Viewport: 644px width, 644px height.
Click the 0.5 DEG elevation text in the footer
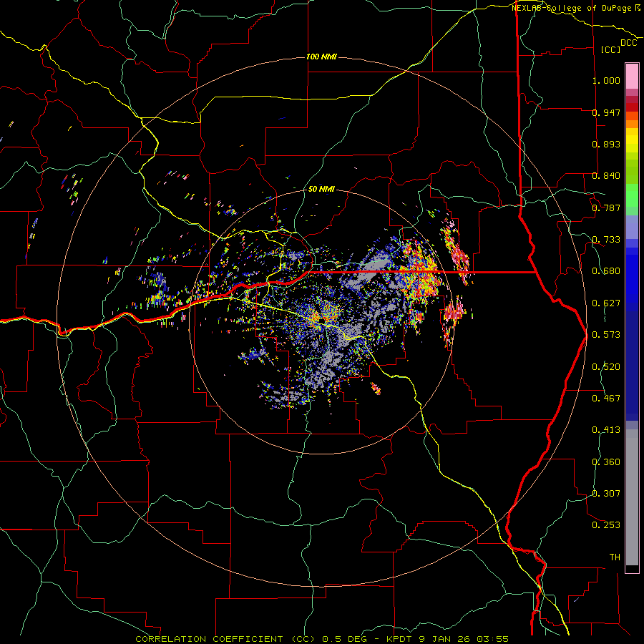345,639
